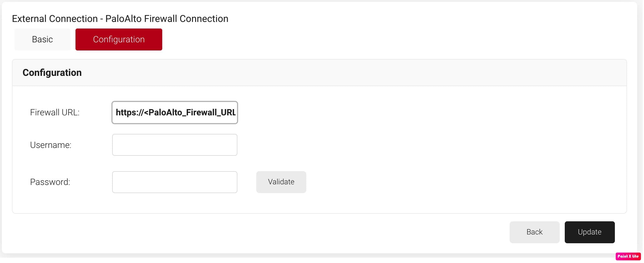The height and width of the screenshot is (263, 644).
Task: Activate the empty field left of Validate
Action: (175, 182)
